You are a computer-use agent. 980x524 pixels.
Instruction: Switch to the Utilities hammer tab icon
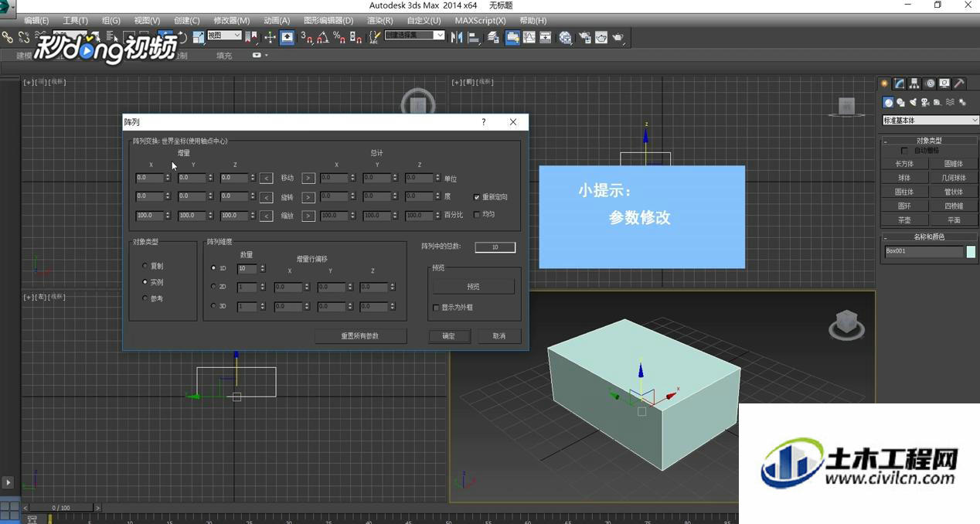(x=959, y=83)
